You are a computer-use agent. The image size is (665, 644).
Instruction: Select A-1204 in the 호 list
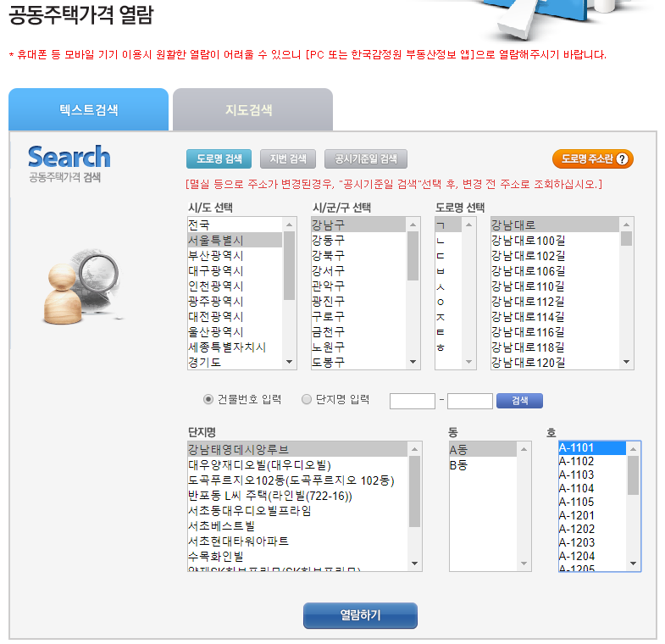592,556
